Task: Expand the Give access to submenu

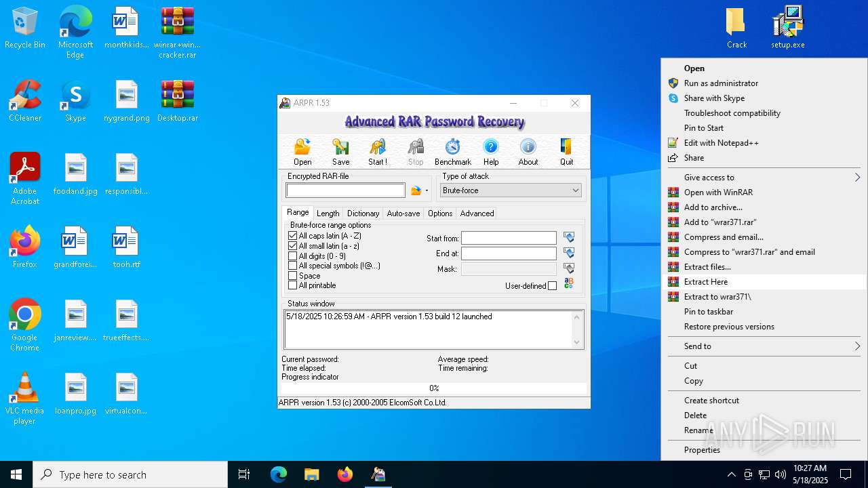Action: [764, 178]
